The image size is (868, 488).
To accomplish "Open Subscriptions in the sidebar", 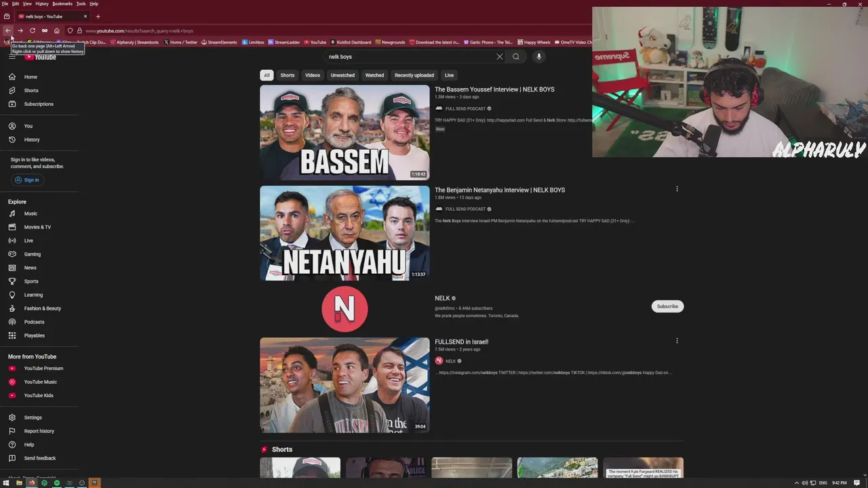I will [39, 104].
